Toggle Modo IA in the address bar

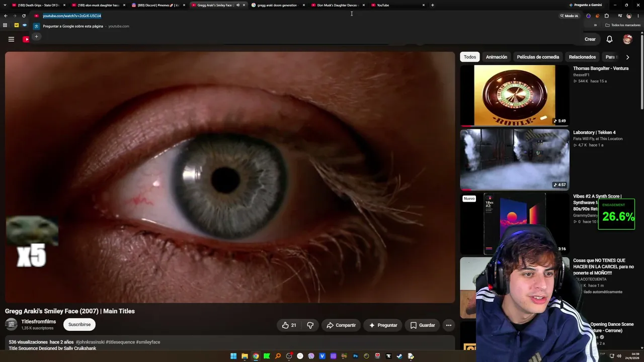point(569,16)
